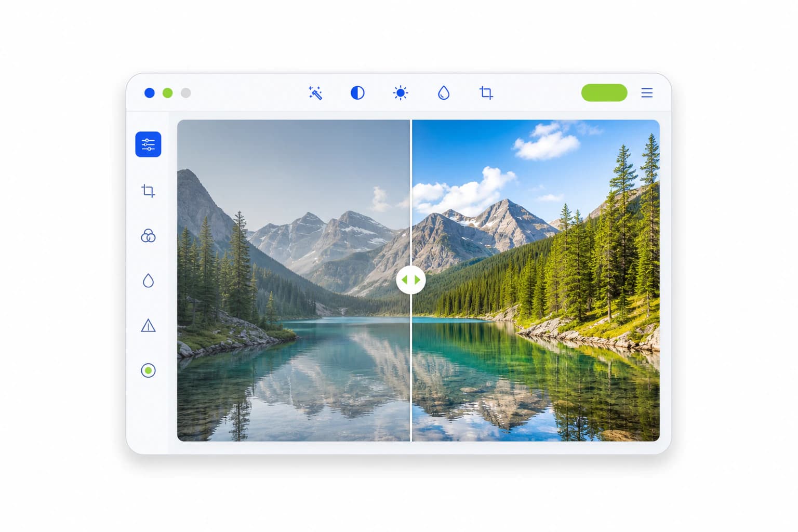Screen dimensions: 798x532
Task: Grab the before/after comparison slider handle
Action: tap(411, 280)
